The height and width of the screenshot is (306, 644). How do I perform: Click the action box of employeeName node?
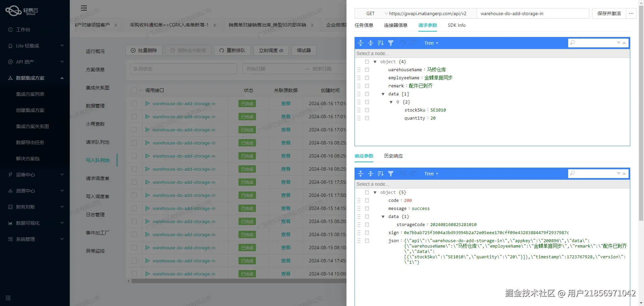pos(367,78)
